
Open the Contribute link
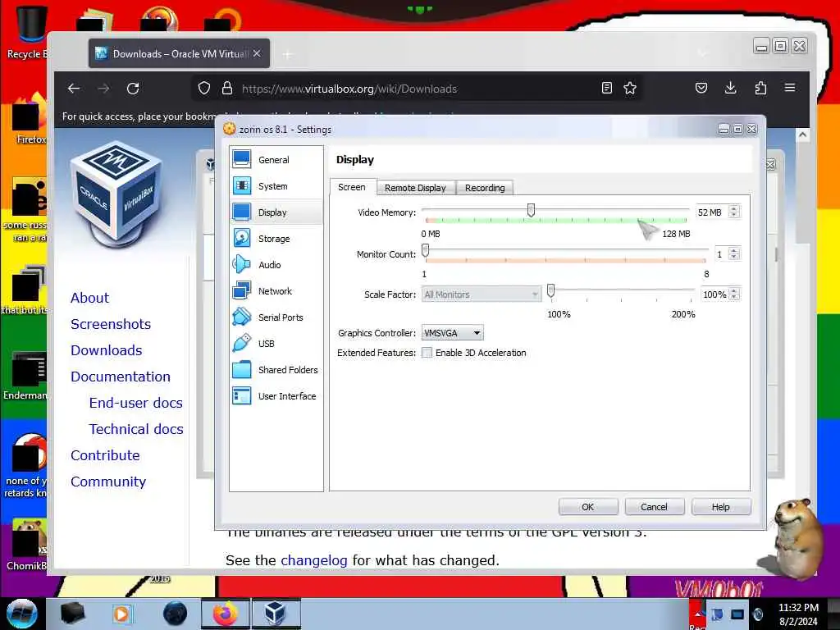[106, 455]
